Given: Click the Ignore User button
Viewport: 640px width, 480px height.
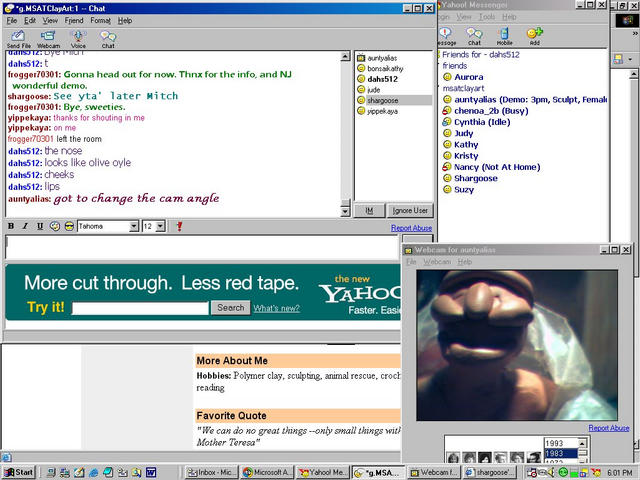Looking at the screenshot, I should coord(410,211).
